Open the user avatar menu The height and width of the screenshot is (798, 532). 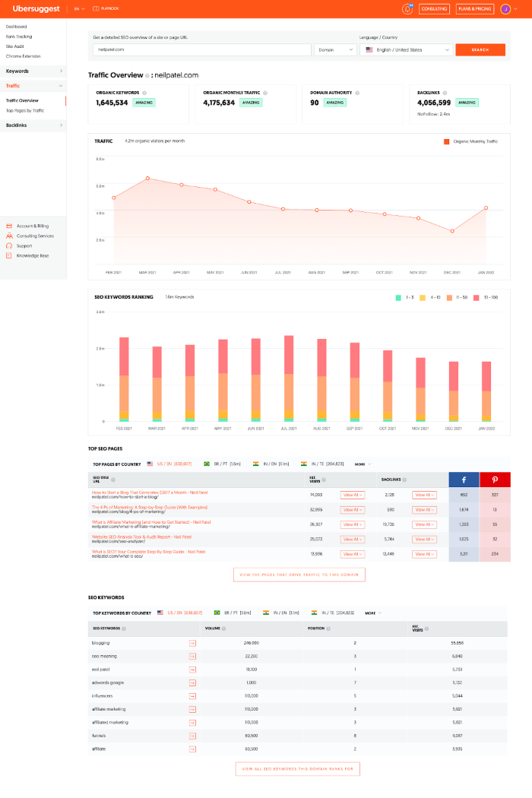tap(505, 8)
